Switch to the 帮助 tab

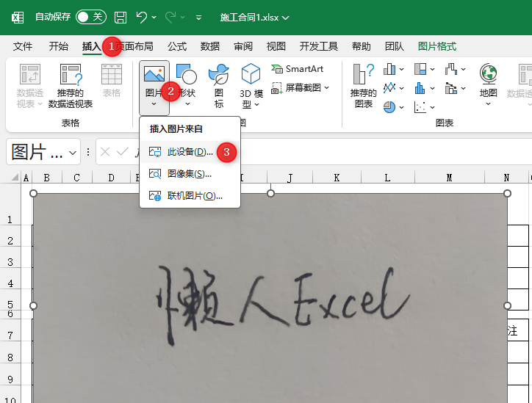click(362, 46)
